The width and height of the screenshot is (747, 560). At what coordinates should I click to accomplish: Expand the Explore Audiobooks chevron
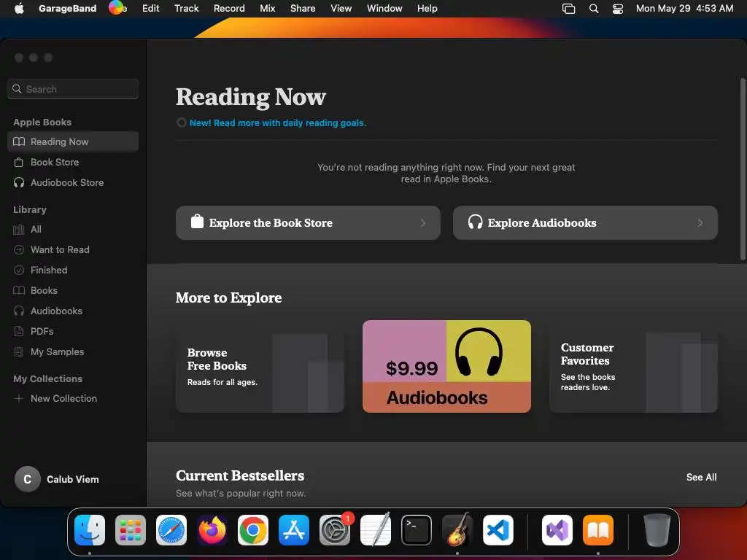click(x=700, y=223)
